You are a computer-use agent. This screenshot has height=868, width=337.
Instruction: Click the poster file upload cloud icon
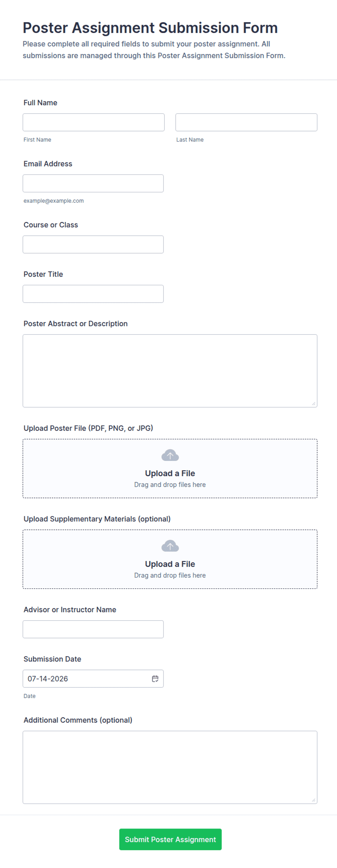point(170,455)
